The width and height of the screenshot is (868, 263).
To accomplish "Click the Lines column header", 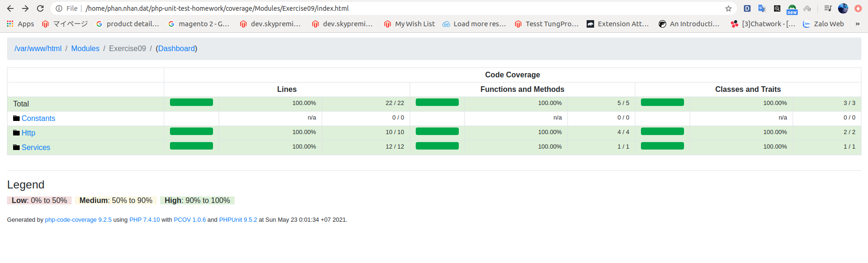I will (287, 90).
